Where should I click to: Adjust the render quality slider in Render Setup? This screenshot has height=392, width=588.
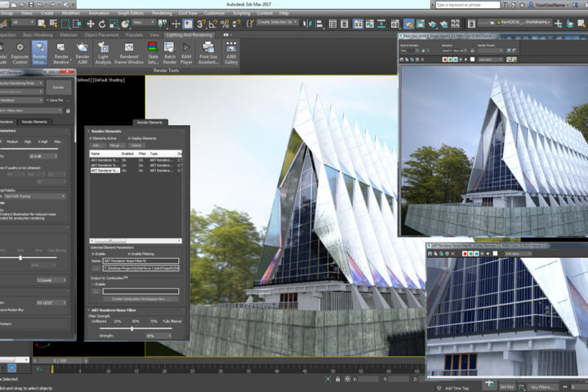(x=29, y=149)
